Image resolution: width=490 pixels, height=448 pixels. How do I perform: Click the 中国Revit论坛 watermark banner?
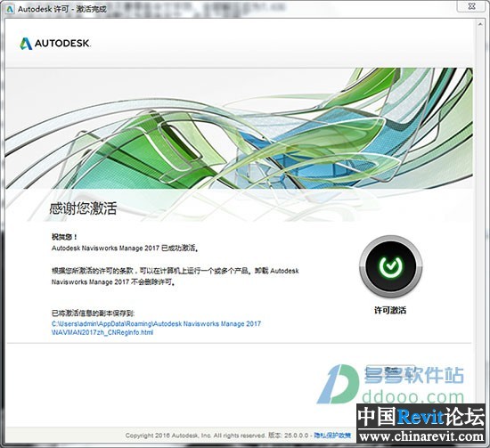(421, 417)
